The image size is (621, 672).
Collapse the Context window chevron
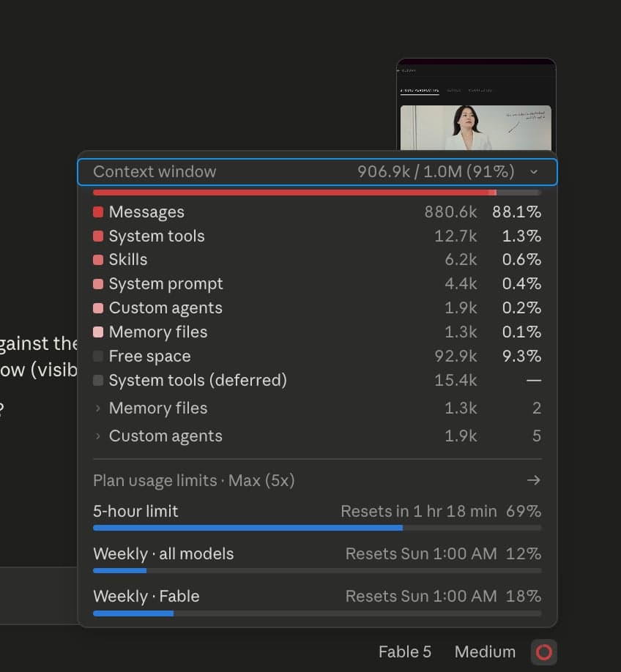tap(534, 172)
